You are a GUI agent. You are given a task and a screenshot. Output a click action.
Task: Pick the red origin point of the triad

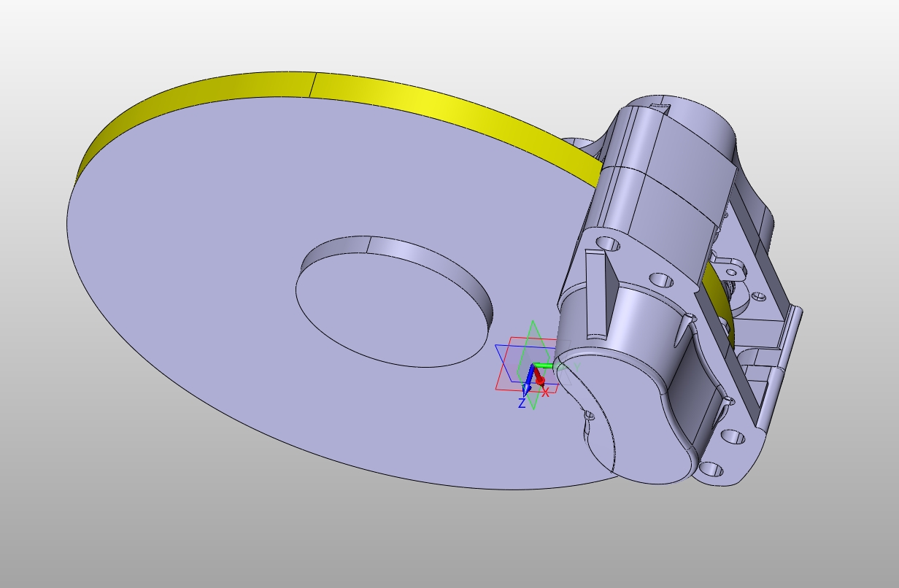click(x=540, y=380)
